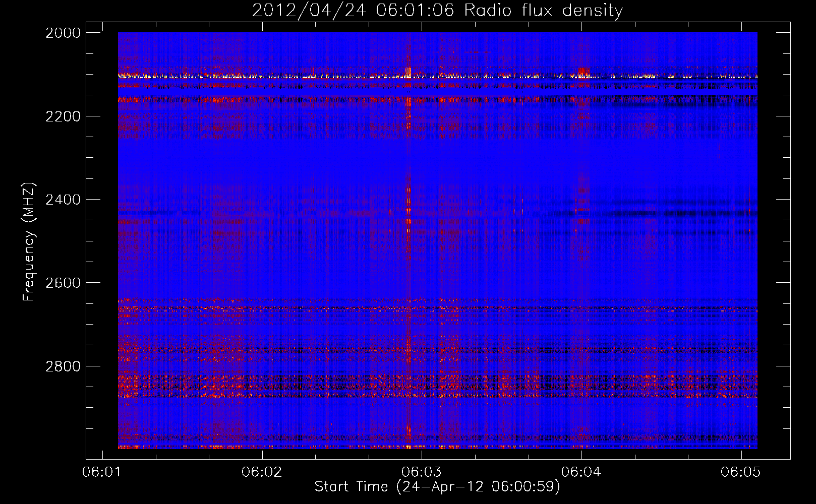Click the 06:01 time tick label
The width and height of the screenshot is (816, 504).
point(102,472)
